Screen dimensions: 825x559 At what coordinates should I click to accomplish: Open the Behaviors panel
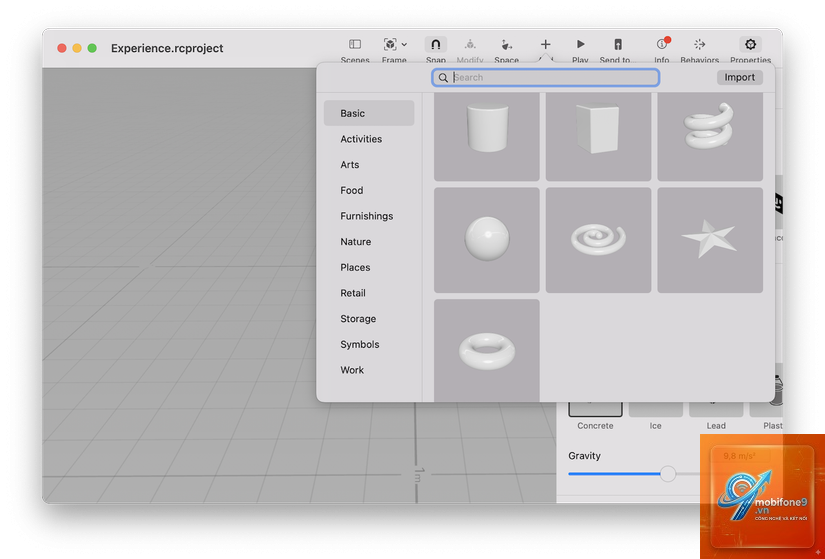(699, 44)
